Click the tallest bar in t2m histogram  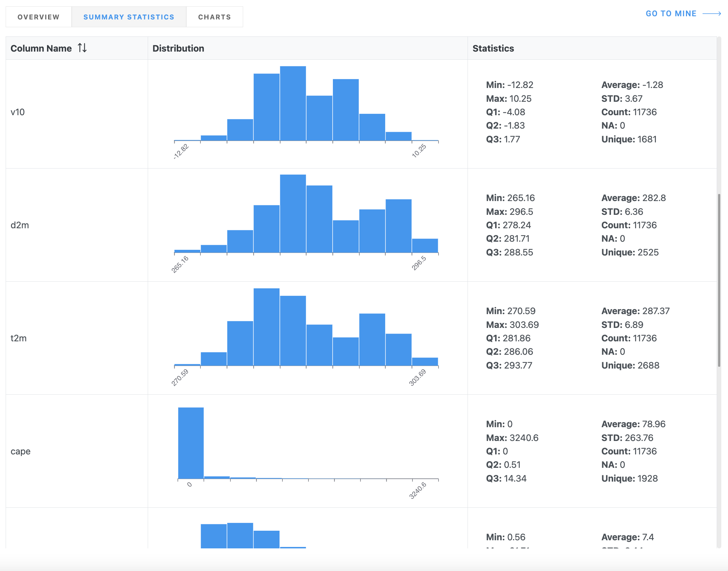(x=266, y=327)
